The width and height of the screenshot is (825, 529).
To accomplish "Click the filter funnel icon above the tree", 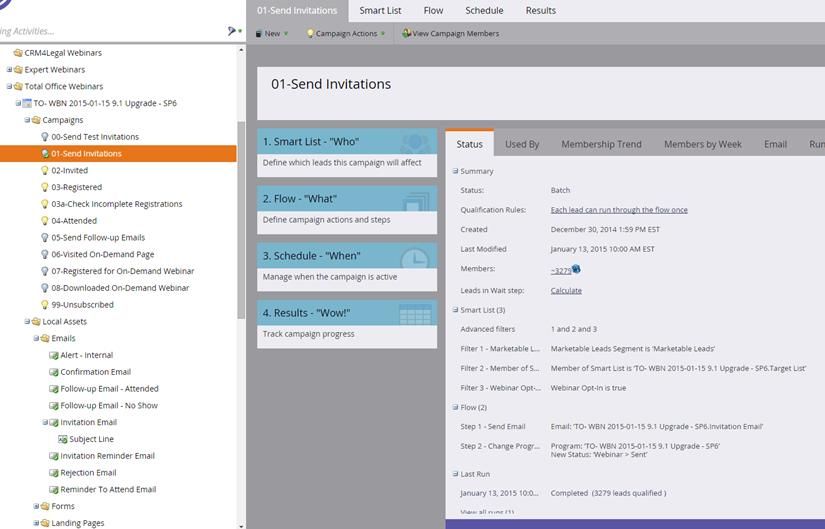I will pyautogui.click(x=232, y=32).
